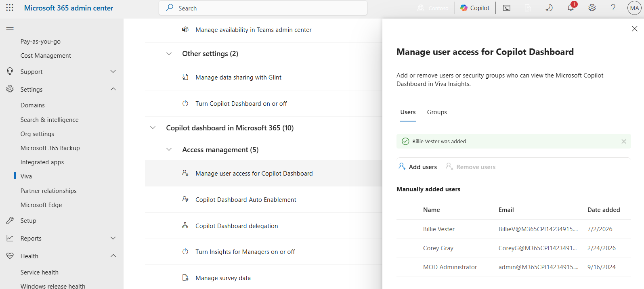Image resolution: width=644 pixels, height=289 pixels.
Task: Click the Reports chart icon in sidebar
Action: pyautogui.click(x=10, y=238)
